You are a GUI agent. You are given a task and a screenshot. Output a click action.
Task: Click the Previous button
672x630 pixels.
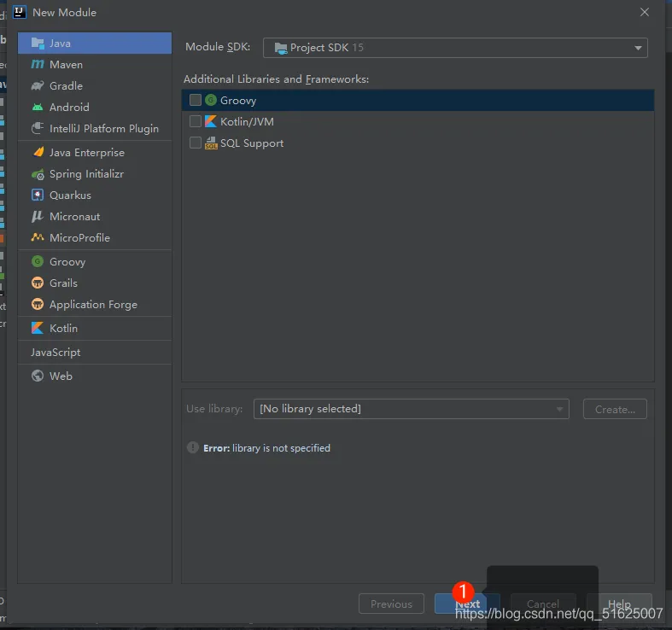(391, 604)
